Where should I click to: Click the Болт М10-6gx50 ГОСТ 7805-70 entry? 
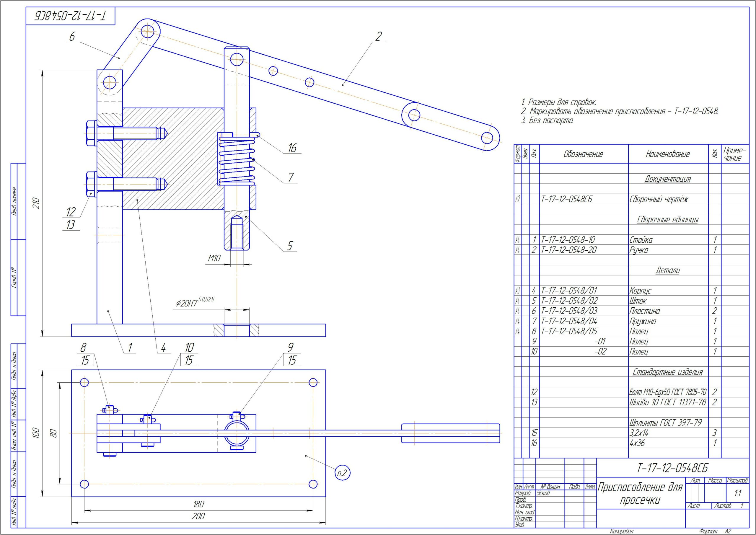tap(668, 392)
